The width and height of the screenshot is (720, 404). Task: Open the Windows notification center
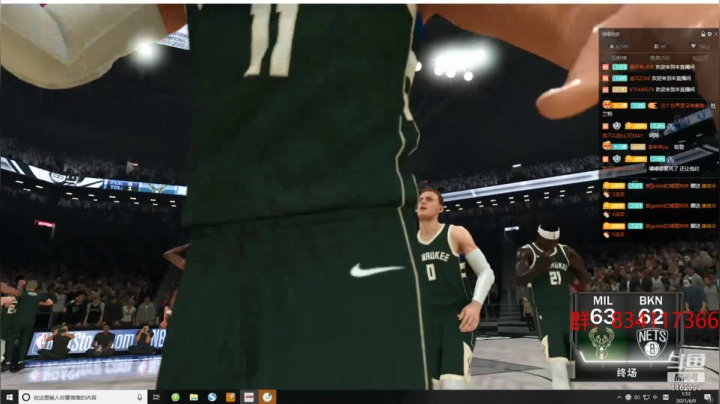coord(709,398)
